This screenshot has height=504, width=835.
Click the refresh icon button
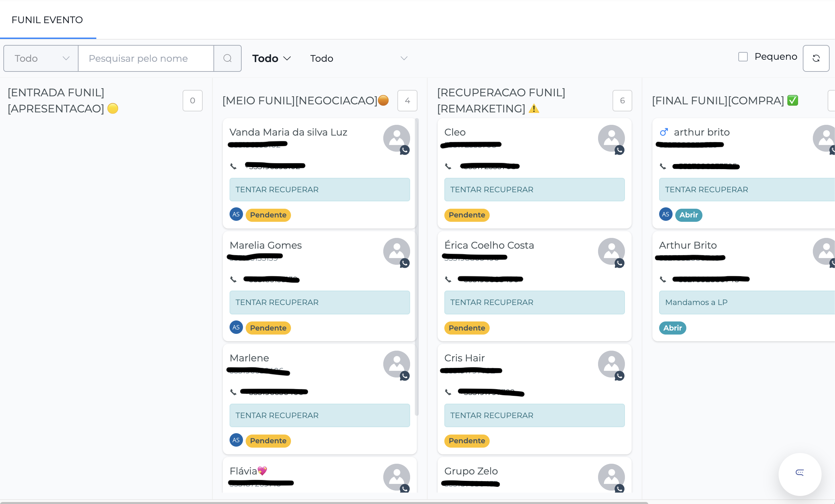click(816, 58)
